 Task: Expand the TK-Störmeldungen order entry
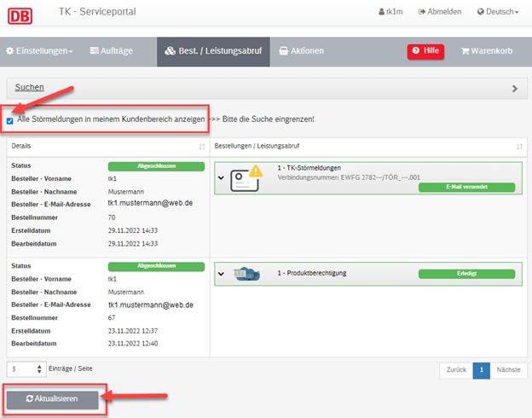[x=221, y=177]
